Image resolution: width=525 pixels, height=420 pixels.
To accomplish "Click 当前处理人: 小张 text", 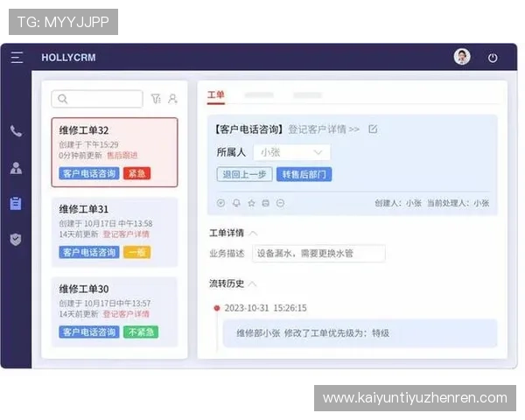I will click(x=458, y=203).
